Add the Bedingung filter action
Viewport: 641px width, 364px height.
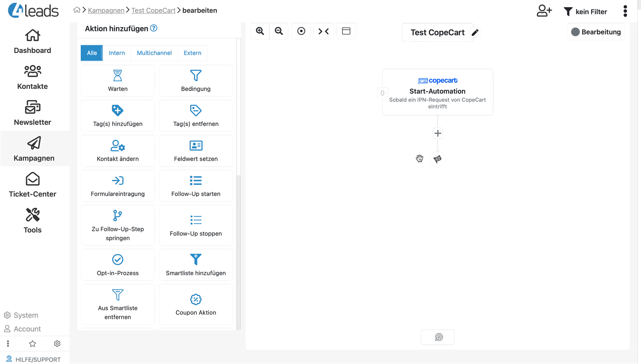(x=196, y=81)
